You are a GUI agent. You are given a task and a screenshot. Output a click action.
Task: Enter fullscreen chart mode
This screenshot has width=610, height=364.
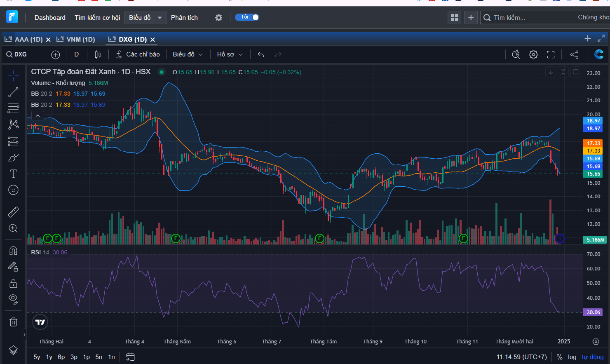coord(551,54)
